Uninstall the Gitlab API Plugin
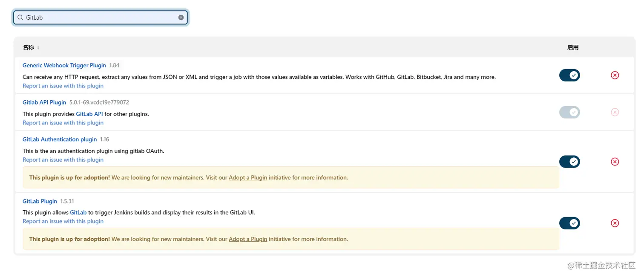The height and width of the screenshot is (278, 644). point(615,113)
